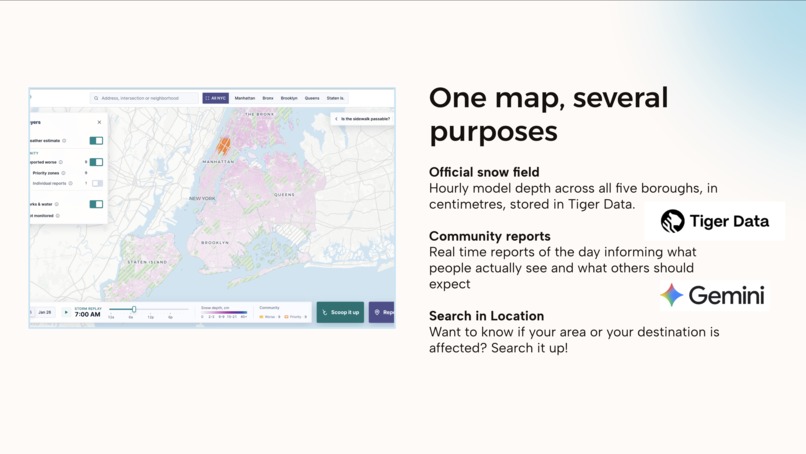The image size is (806, 454).
Task: Select the Brooklyn borough tab
Action: pos(289,98)
